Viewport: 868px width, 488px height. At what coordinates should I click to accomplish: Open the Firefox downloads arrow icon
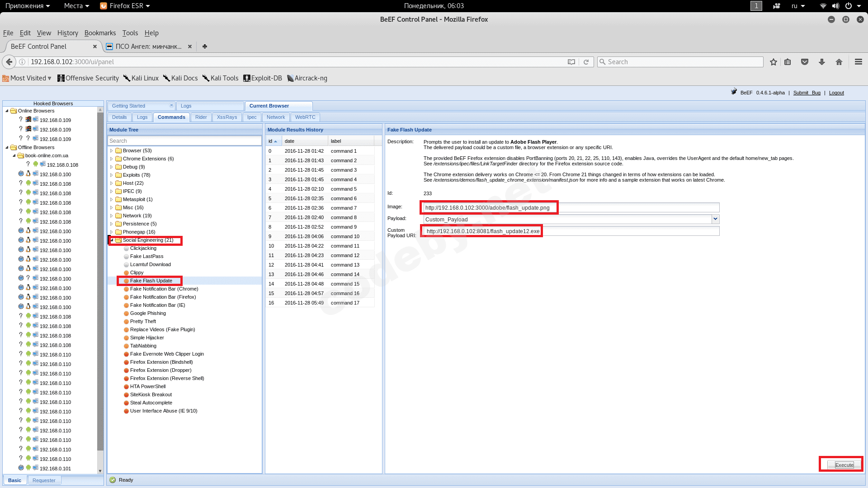point(822,62)
